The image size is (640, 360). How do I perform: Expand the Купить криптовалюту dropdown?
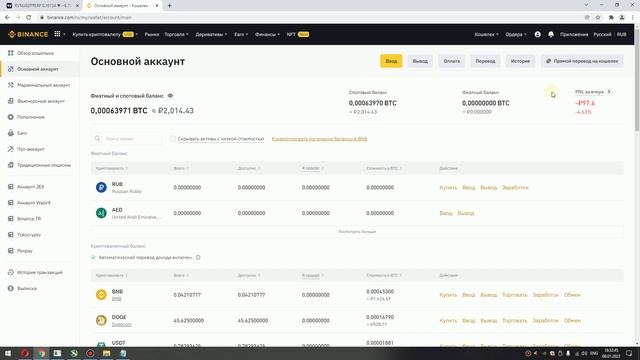(105, 34)
